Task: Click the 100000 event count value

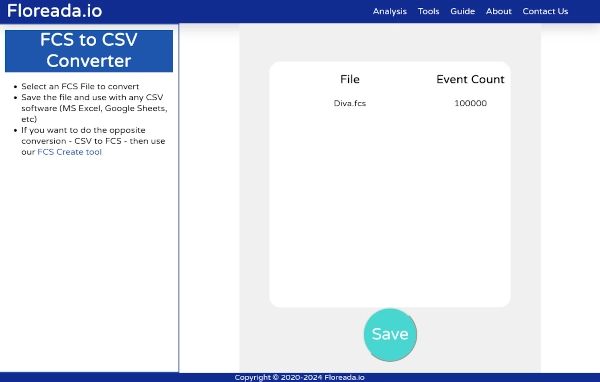Action: [x=470, y=103]
